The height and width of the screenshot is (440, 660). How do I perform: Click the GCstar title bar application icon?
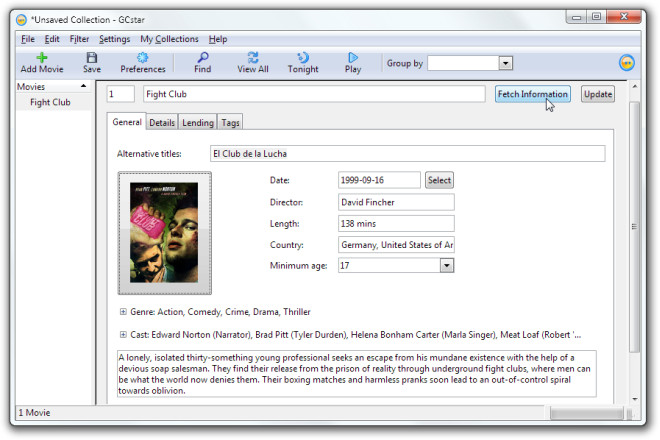(21, 20)
